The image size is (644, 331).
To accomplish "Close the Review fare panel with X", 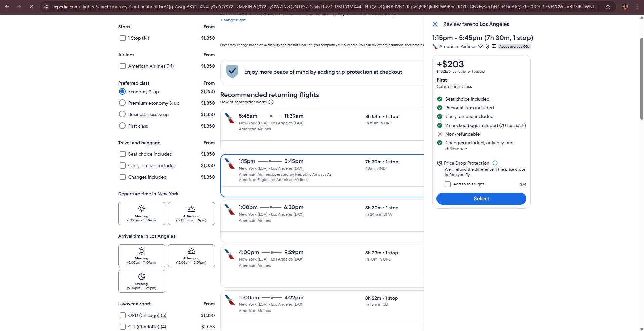I will tap(435, 24).
